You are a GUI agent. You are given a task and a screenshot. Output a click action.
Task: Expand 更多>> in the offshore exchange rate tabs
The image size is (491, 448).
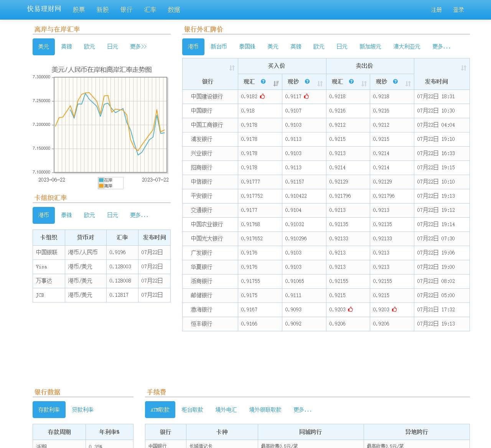tap(138, 46)
